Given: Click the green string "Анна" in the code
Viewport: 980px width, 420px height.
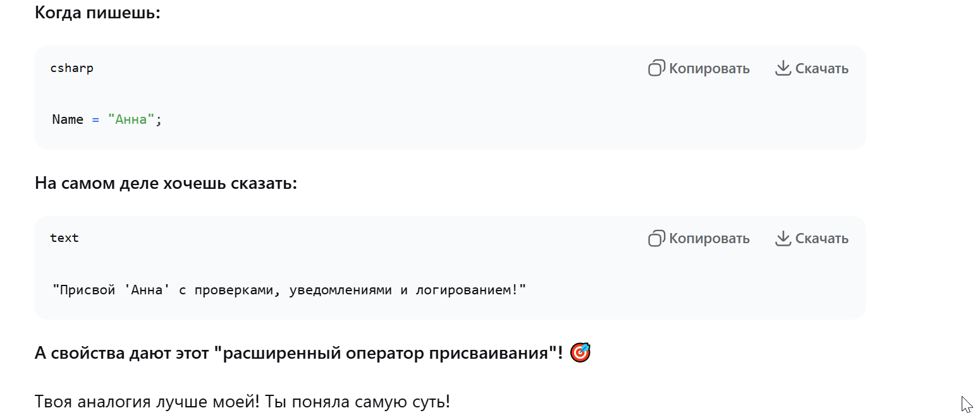Looking at the screenshot, I should [x=132, y=119].
